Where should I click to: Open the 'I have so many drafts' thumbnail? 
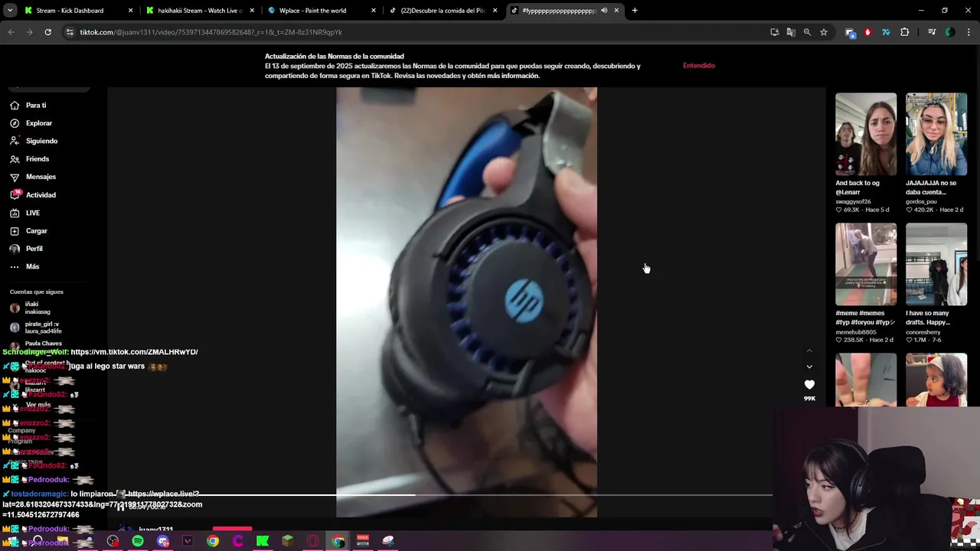click(x=936, y=265)
